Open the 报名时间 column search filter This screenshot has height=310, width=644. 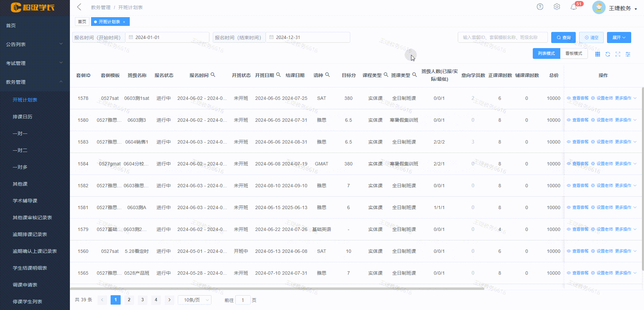click(213, 75)
